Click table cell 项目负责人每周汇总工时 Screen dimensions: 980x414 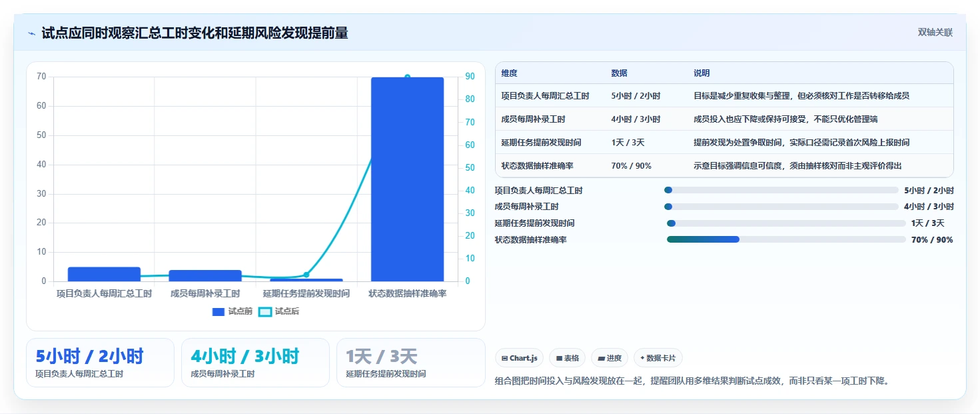[545, 96]
